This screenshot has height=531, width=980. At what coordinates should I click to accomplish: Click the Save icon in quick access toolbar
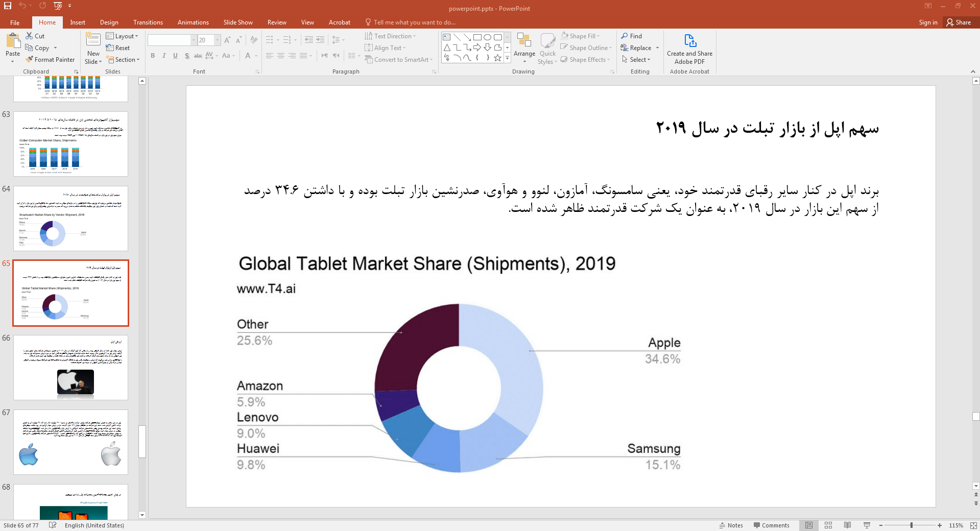(8, 6)
